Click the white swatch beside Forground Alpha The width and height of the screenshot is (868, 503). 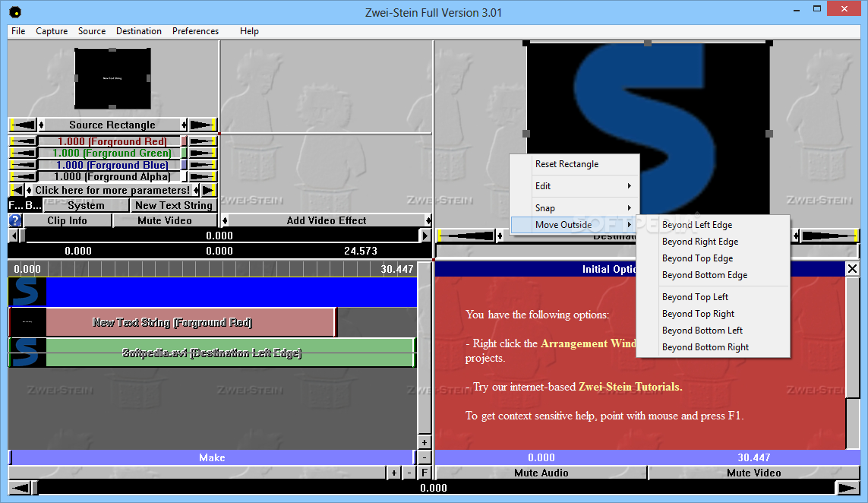[x=185, y=176]
